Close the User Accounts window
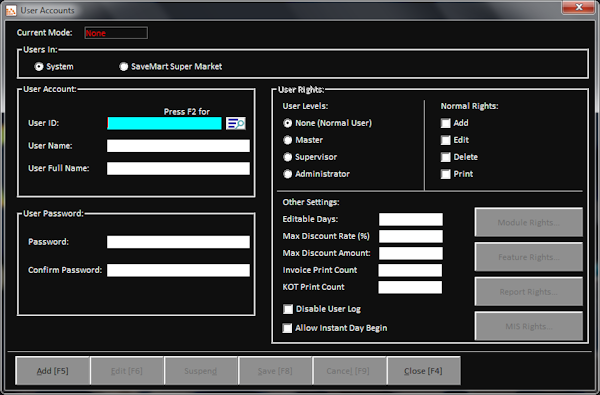Viewport: 600px width, 395px height. pos(578,7)
